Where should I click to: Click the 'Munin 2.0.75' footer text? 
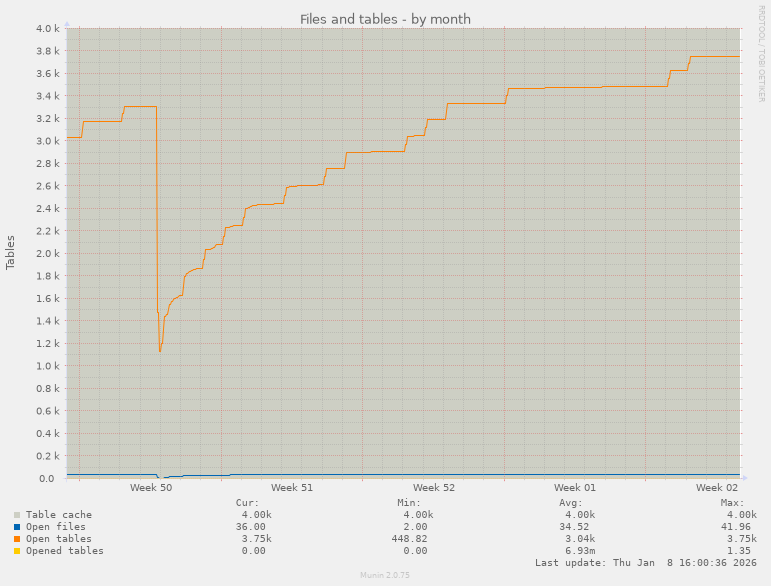[385, 576]
